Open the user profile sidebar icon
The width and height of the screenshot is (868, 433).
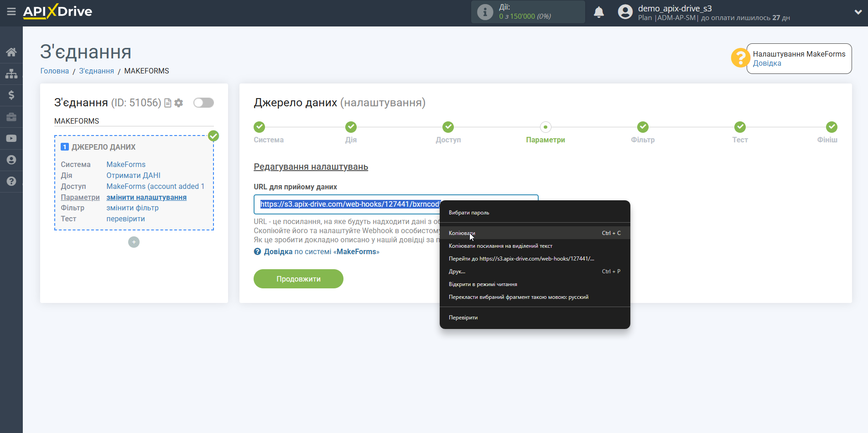11,160
